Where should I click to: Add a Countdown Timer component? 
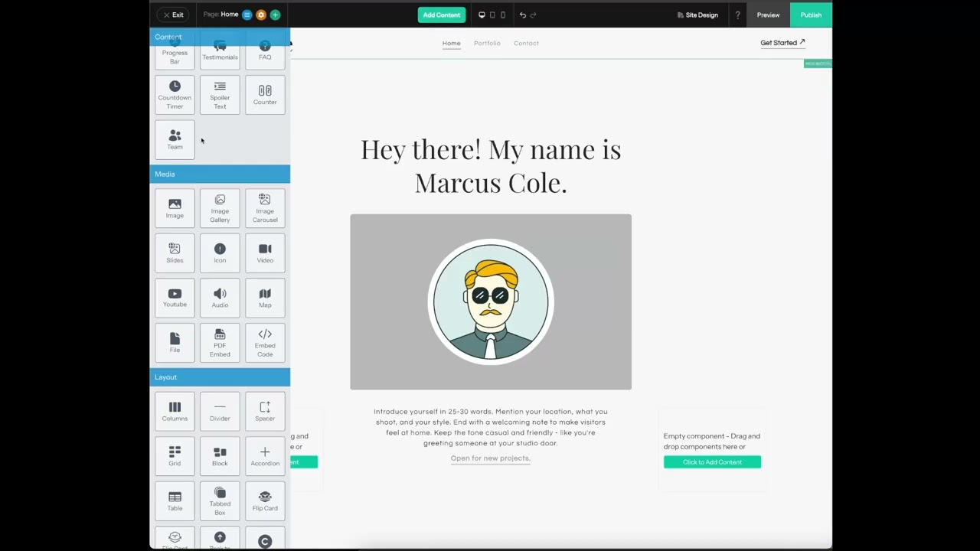pos(175,95)
